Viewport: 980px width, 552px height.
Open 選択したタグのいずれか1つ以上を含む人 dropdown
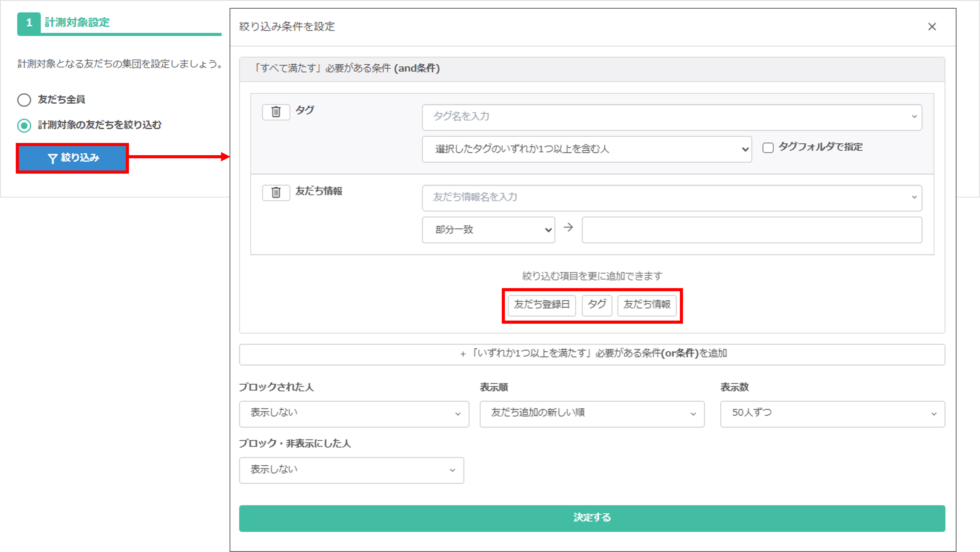(586, 149)
